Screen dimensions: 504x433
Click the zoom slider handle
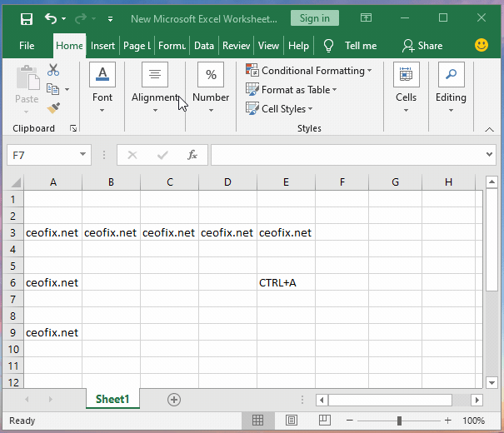pyautogui.click(x=399, y=421)
